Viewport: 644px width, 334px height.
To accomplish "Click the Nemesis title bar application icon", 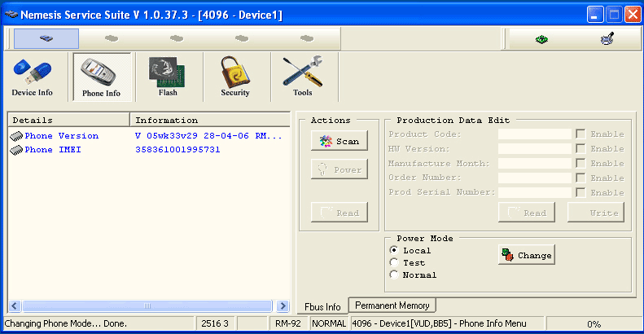I will pos(11,15).
